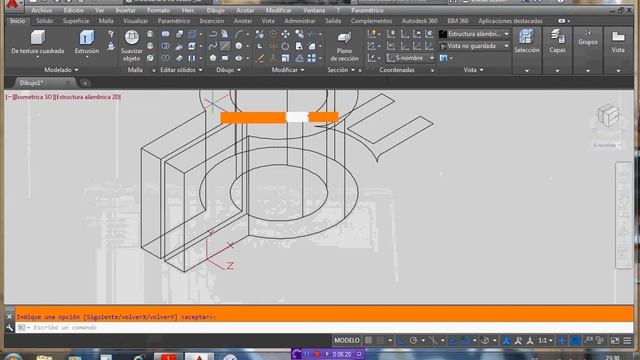
Task: Click the taskbar clock
Action: coord(612,358)
